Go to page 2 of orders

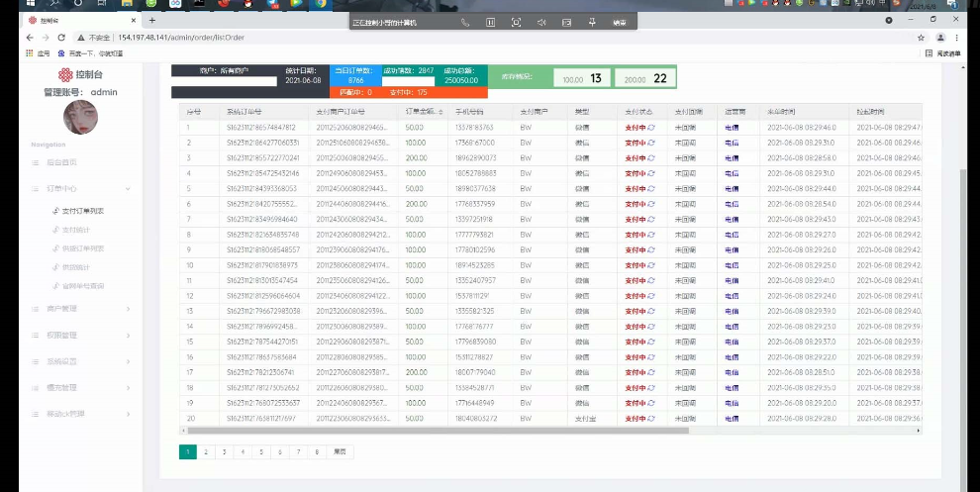click(x=205, y=451)
